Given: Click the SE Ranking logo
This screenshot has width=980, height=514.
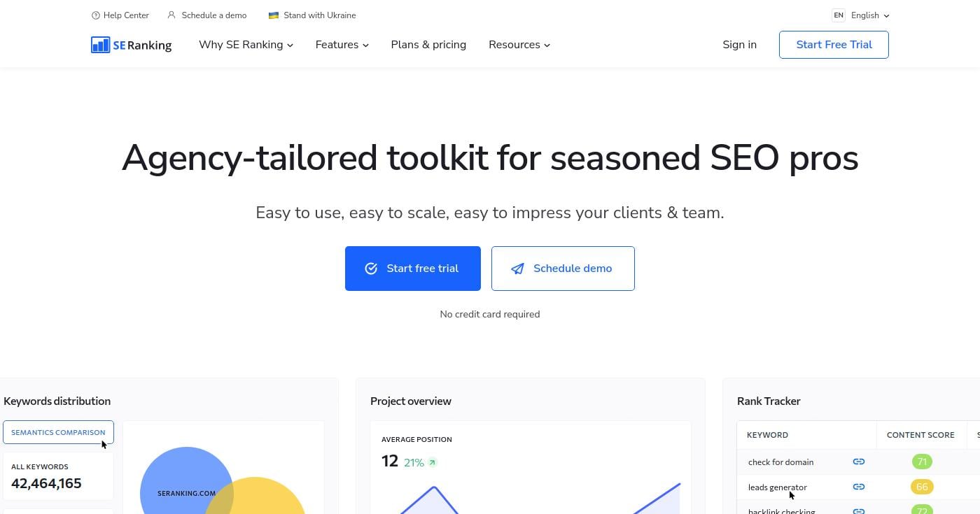Looking at the screenshot, I should click(x=131, y=45).
